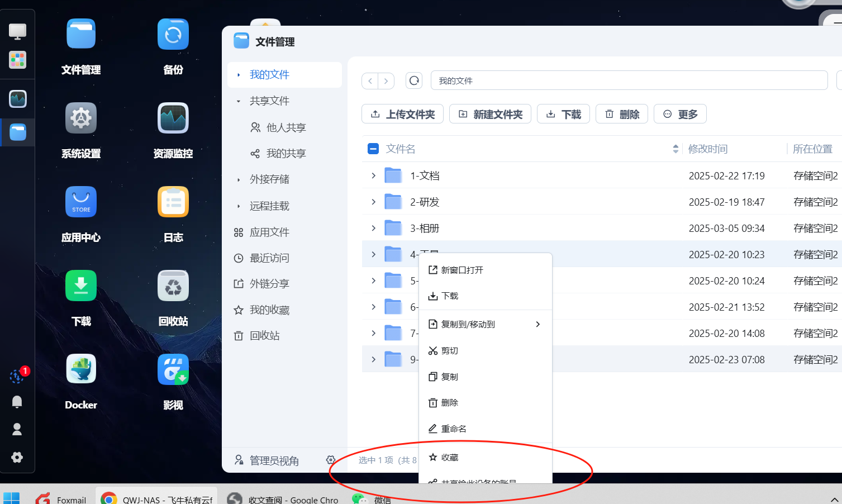Launch the Docker app icon
The height and width of the screenshot is (504, 842).
point(81,369)
